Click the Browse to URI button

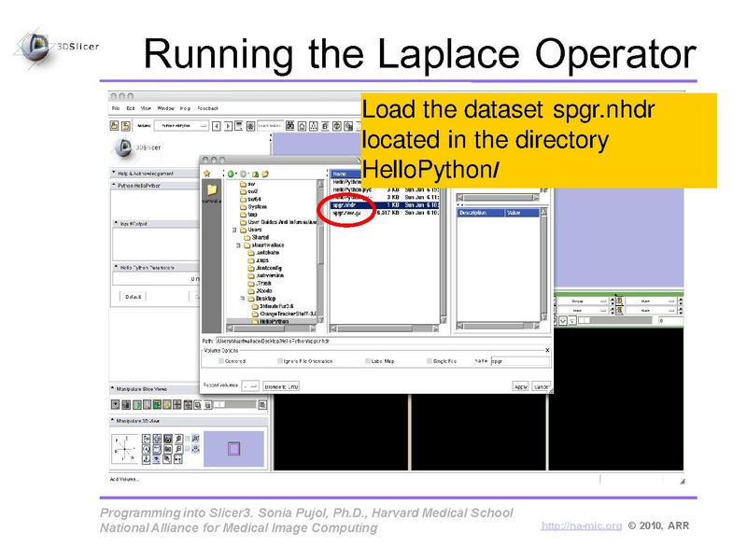pos(282,386)
